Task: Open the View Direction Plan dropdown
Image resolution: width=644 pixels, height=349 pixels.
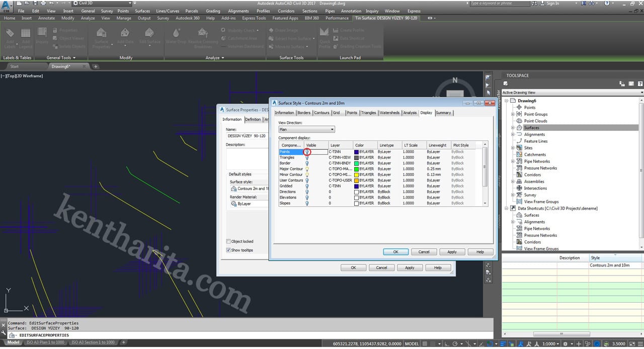Action: coord(306,129)
